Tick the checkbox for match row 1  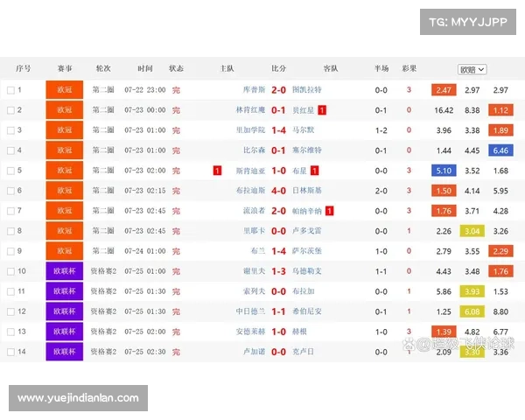(x=11, y=90)
